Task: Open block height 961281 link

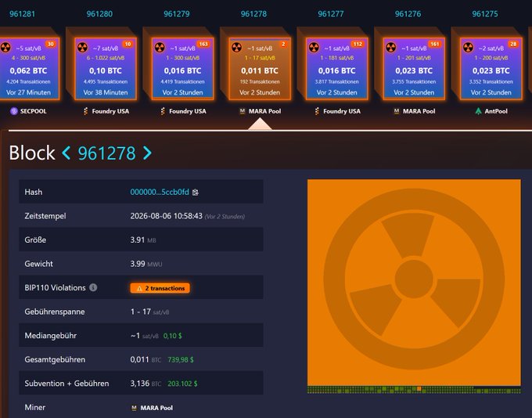Action: click(x=22, y=14)
